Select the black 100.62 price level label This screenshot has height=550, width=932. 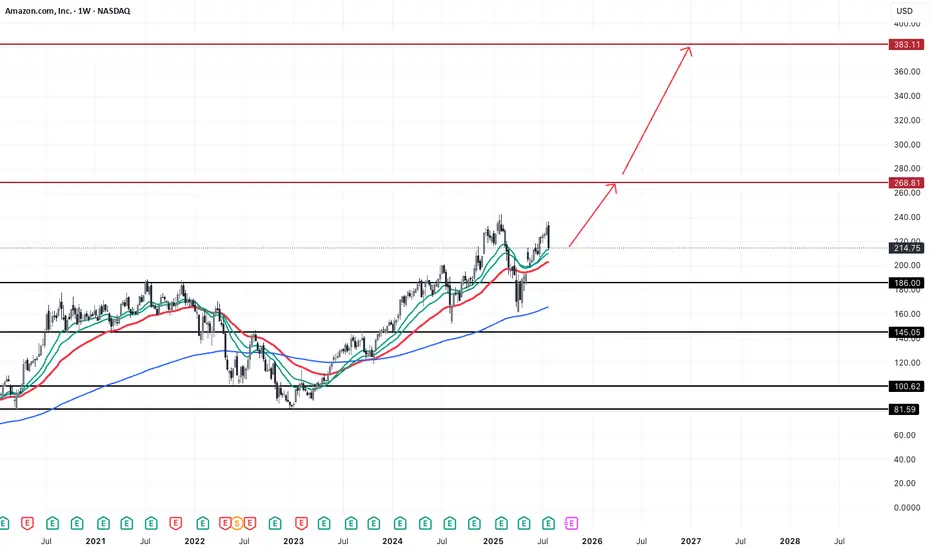(x=906, y=386)
